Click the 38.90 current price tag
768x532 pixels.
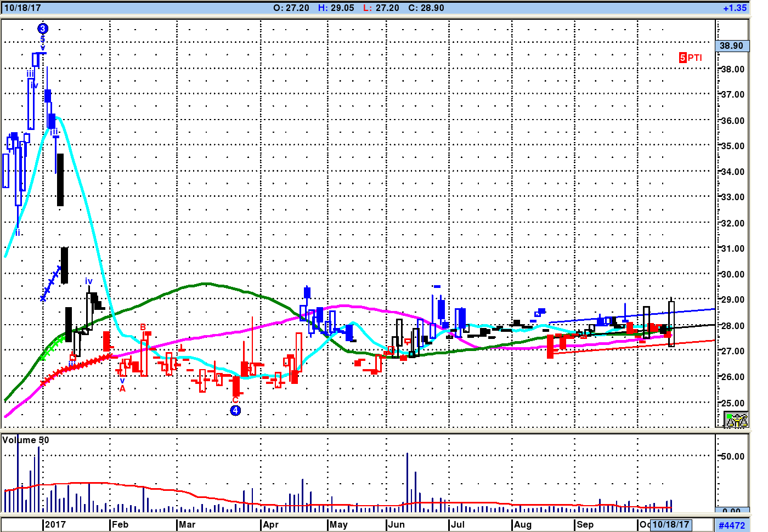(x=732, y=46)
